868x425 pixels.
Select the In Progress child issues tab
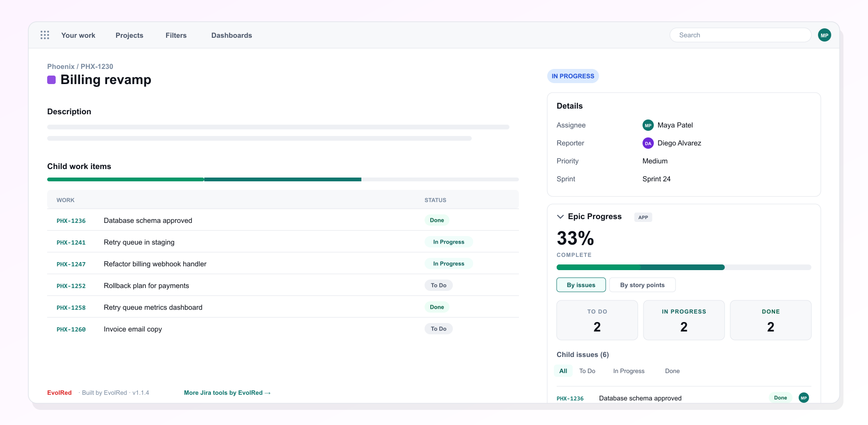(x=629, y=371)
